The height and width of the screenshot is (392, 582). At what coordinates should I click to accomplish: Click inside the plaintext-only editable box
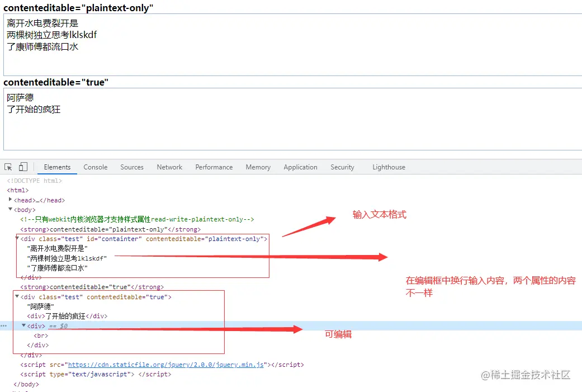coord(292,45)
